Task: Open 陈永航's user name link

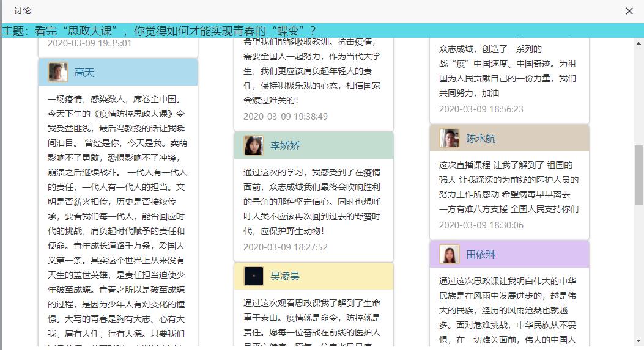Action: (481, 138)
